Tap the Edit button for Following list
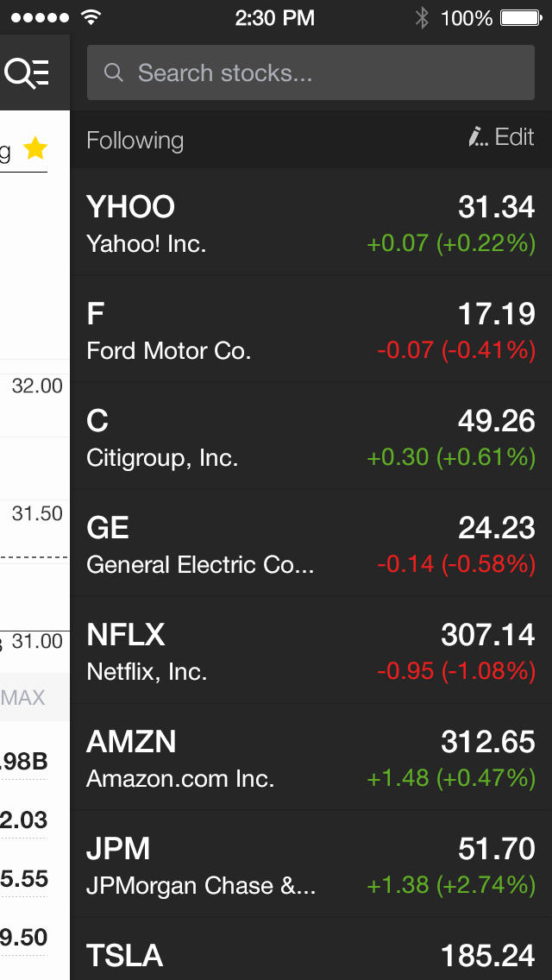This screenshot has height=980, width=552. [x=514, y=137]
